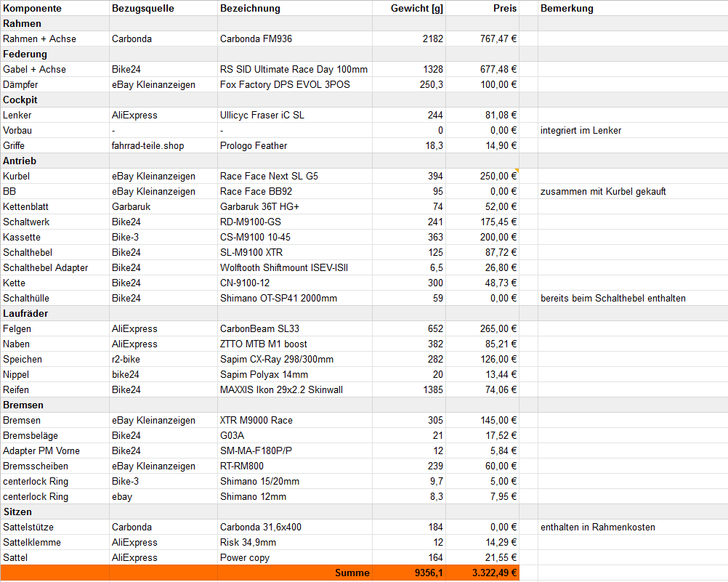Select the Bemerkung header cell

[x=633, y=9]
